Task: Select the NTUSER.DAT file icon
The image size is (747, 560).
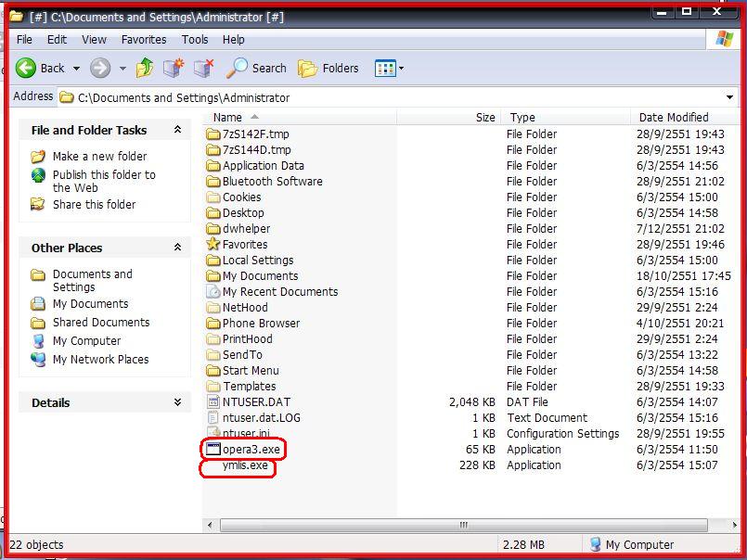Action: click(x=213, y=401)
